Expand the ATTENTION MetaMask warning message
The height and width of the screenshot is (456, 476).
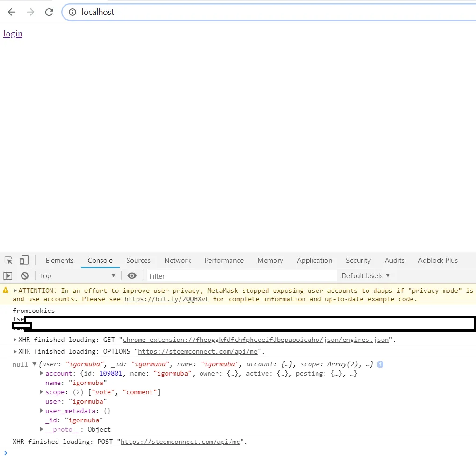(15, 290)
